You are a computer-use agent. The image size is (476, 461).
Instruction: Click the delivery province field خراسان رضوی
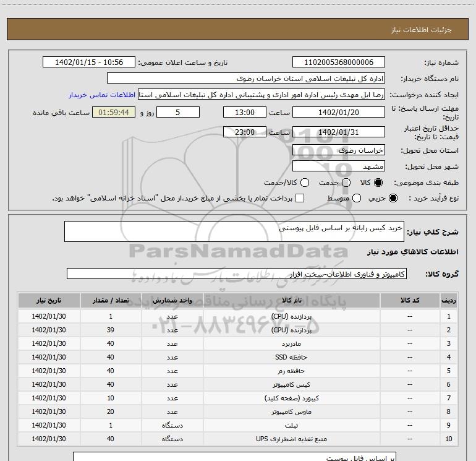[339, 150]
